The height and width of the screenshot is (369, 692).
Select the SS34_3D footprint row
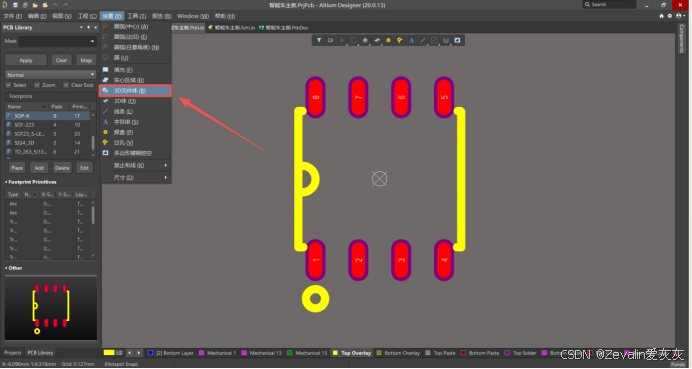point(48,143)
